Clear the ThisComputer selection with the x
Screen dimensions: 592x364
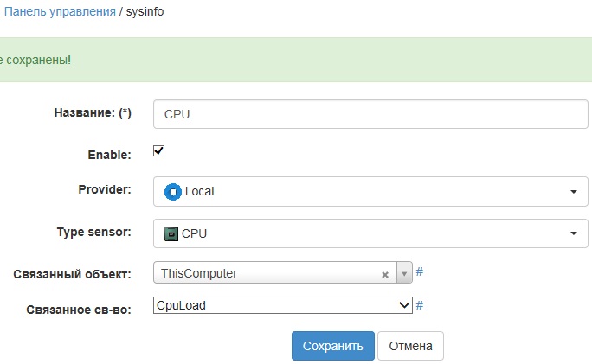coord(385,274)
